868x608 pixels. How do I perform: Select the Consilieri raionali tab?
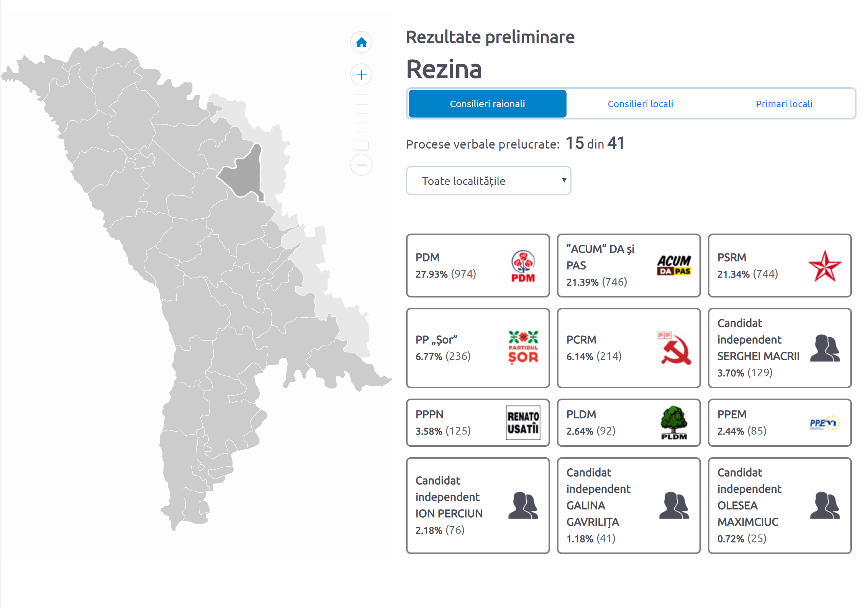pyautogui.click(x=487, y=104)
